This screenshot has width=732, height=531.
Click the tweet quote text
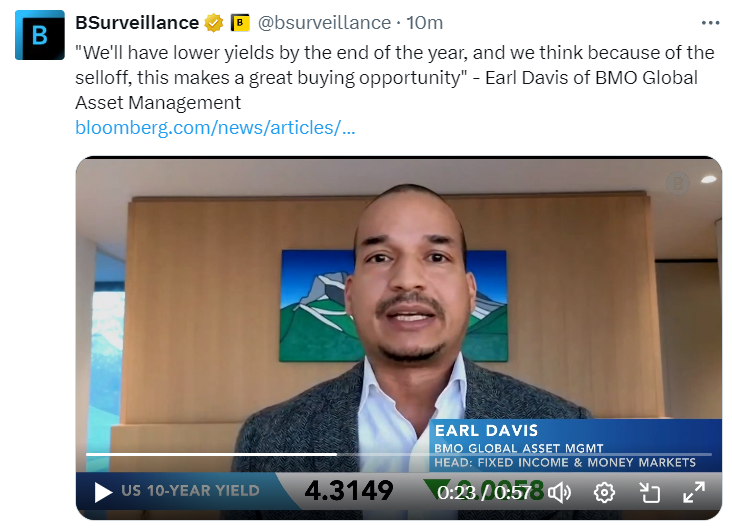[x=394, y=78]
